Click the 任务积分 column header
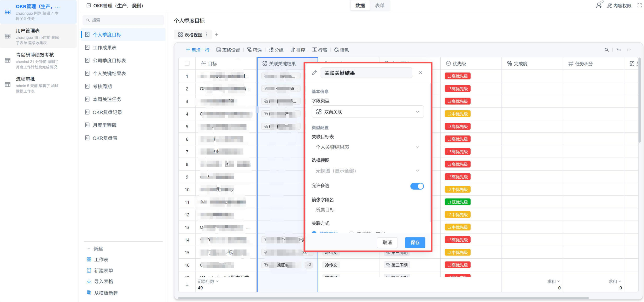The width and height of the screenshot is (644, 302). (x=593, y=64)
